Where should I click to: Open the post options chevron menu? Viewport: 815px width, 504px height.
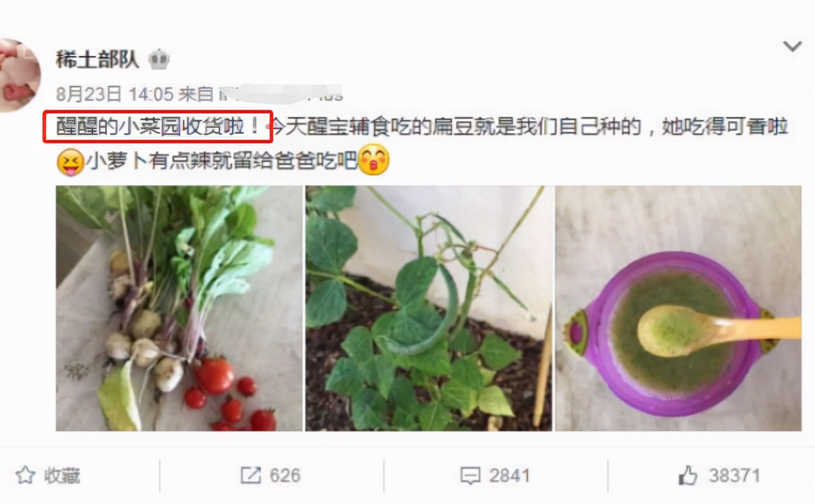point(793,46)
